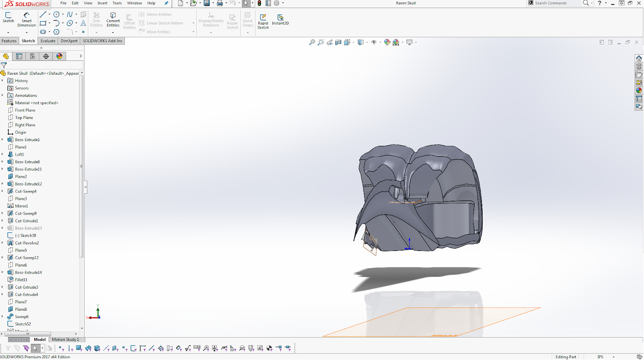Open SOLIDWORKS Resources home in task pane
The height and width of the screenshot is (361, 644).
[x=639, y=58]
